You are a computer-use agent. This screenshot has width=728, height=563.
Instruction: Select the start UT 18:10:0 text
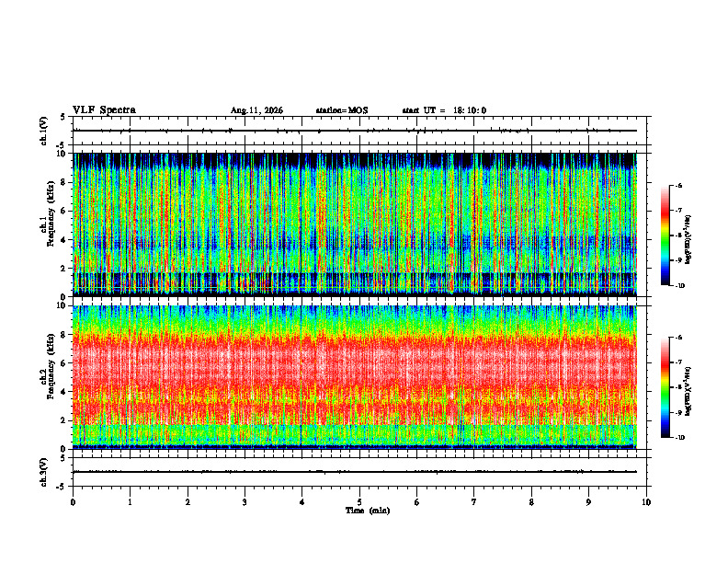coord(444,110)
